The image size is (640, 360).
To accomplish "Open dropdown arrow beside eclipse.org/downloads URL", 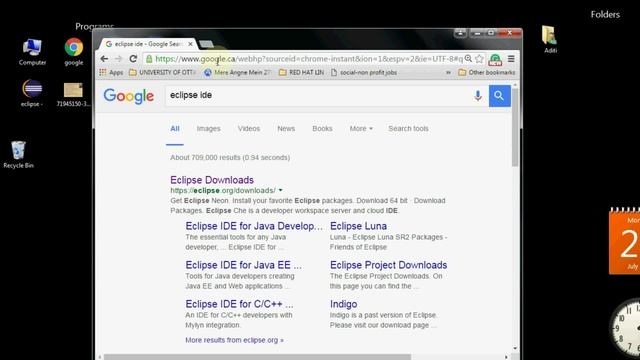I will pyautogui.click(x=280, y=190).
